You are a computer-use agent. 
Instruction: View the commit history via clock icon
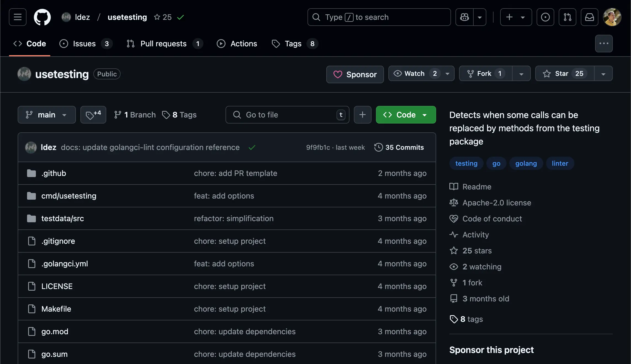(378, 147)
